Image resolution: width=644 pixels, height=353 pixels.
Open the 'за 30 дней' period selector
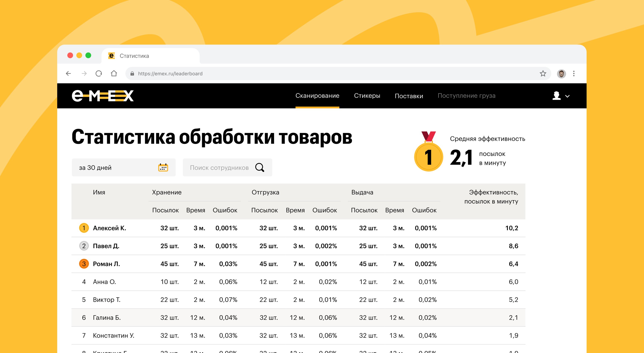(x=123, y=167)
